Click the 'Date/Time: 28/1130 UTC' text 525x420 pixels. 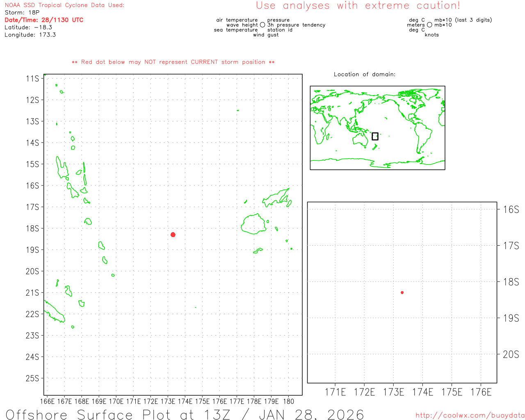44,20
